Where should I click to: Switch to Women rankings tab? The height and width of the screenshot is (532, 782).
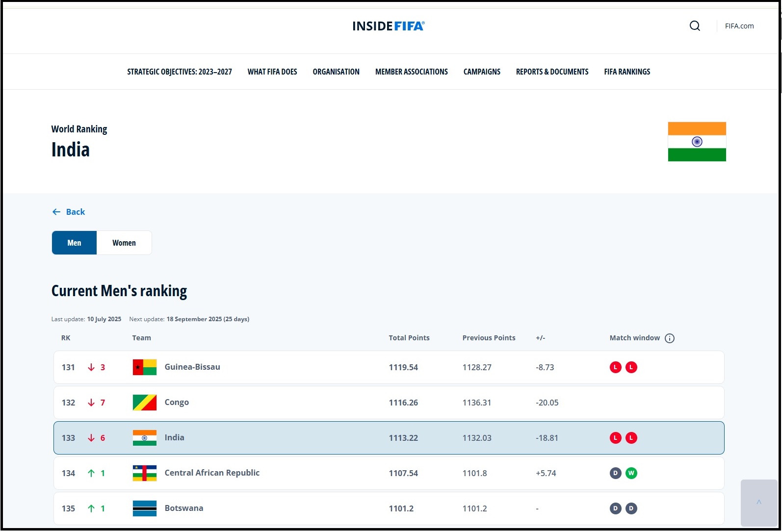(124, 243)
